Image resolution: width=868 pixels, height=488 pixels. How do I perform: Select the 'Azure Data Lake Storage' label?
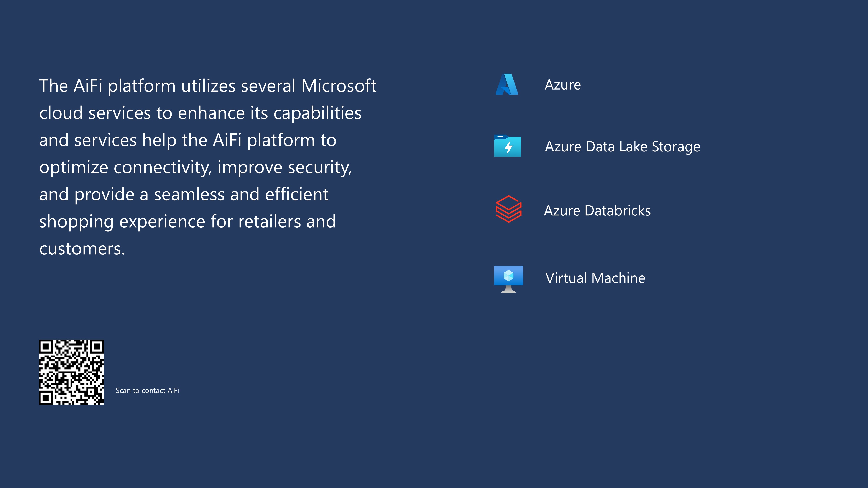(x=623, y=147)
